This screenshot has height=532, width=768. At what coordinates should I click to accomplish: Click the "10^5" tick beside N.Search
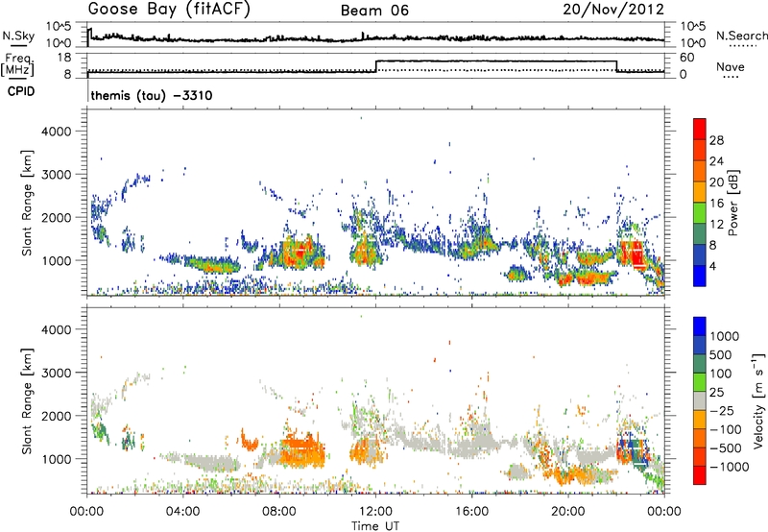[x=693, y=27]
